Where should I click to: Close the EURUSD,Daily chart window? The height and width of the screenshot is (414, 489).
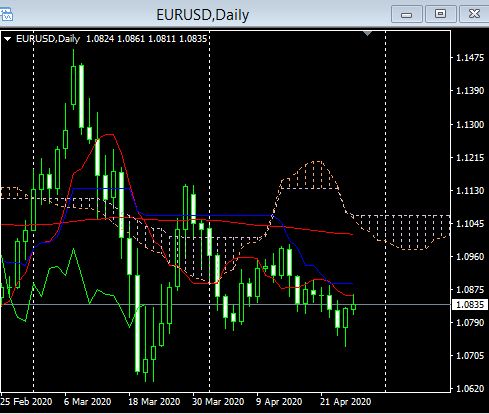pyautogui.click(x=474, y=14)
